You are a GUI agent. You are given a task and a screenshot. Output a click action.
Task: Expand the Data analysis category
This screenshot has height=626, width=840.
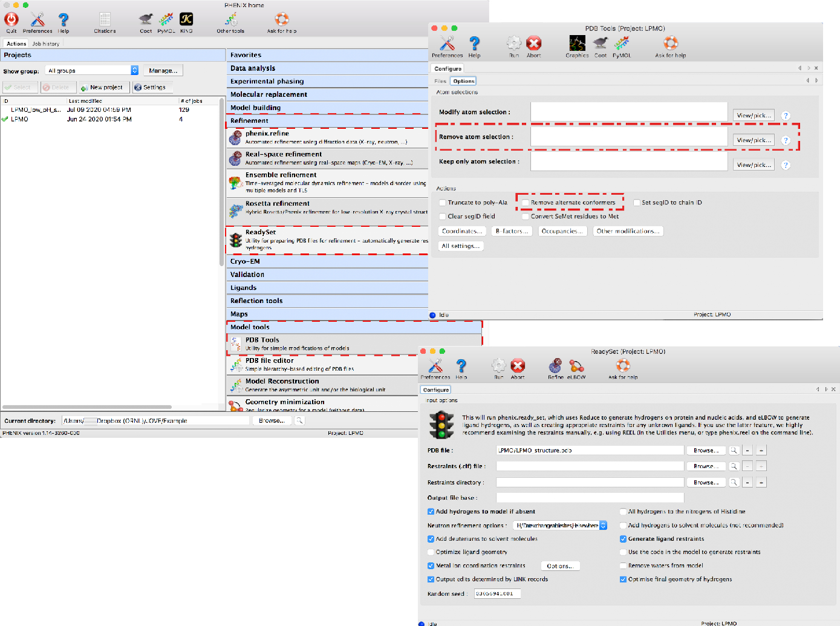point(327,68)
